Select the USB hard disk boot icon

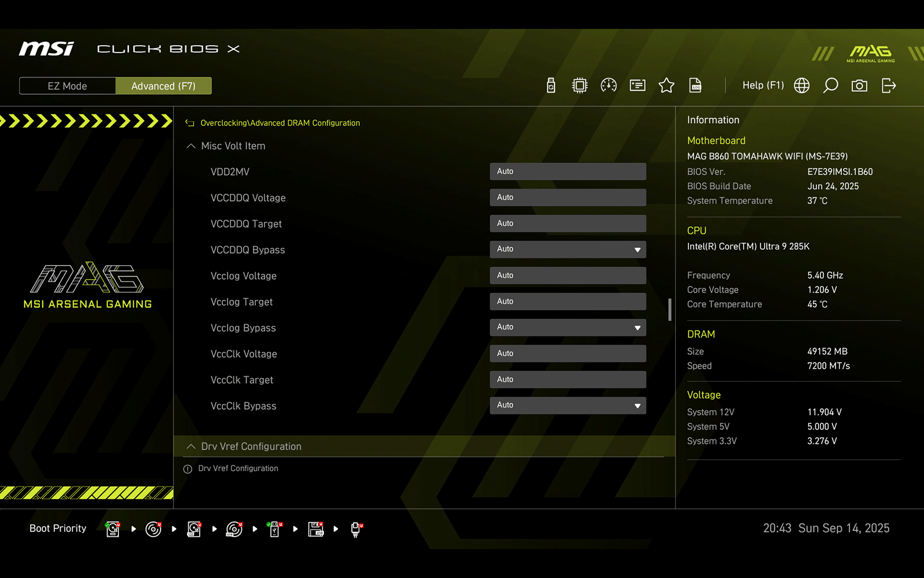(194, 529)
